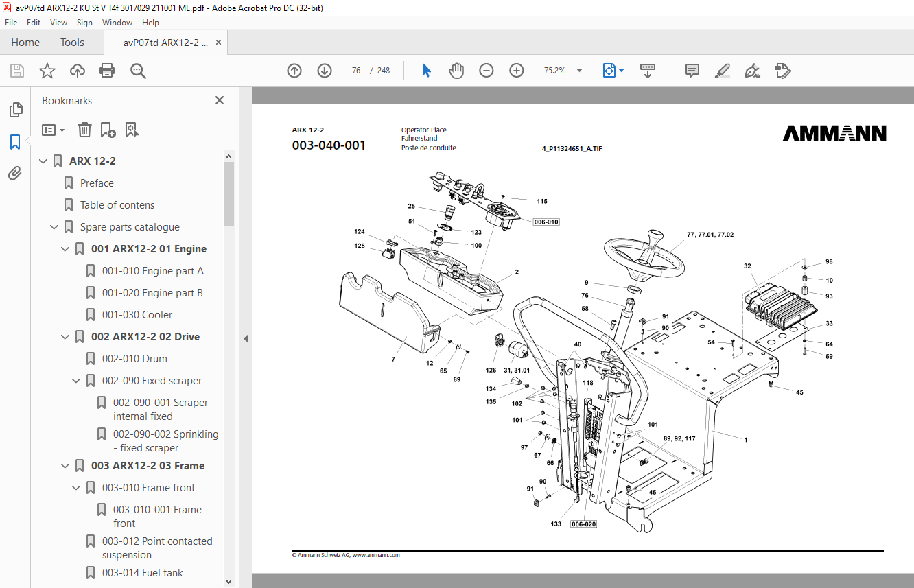Click find current bookmark icon
This screenshot has width=914, height=588.
[x=132, y=130]
